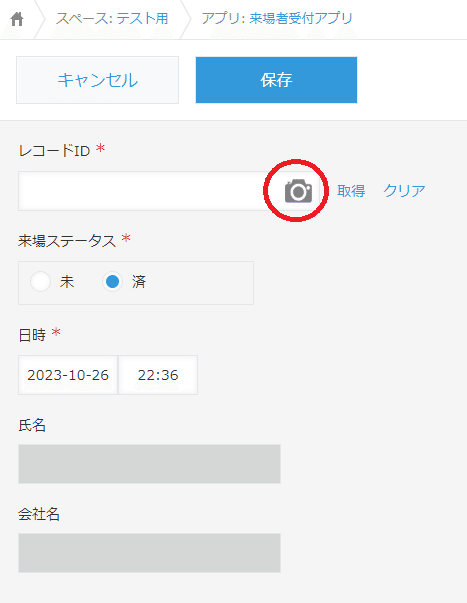Open the テスト用 space breadcrumb link
This screenshot has width=467, height=603.
142,18
